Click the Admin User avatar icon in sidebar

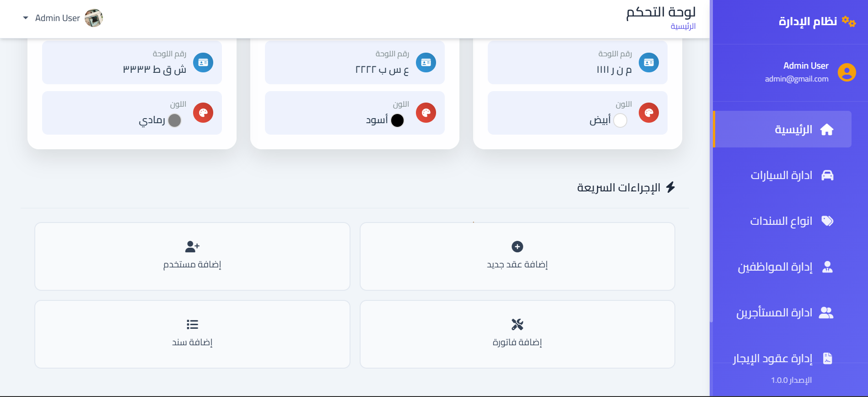(x=846, y=72)
